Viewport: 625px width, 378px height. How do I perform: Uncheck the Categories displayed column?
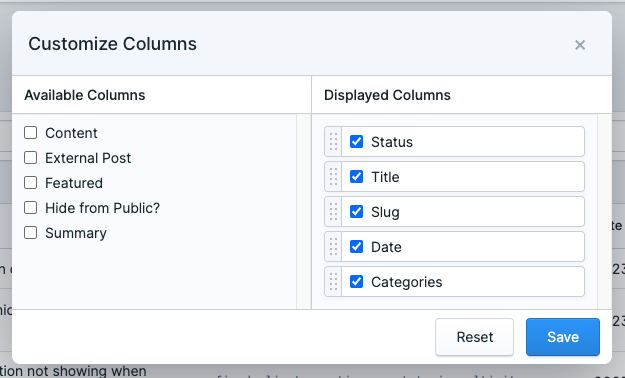[x=356, y=282]
